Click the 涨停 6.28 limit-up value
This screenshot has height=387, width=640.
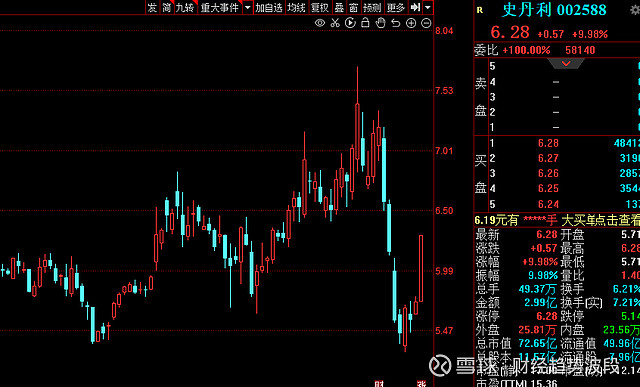point(547,316)
